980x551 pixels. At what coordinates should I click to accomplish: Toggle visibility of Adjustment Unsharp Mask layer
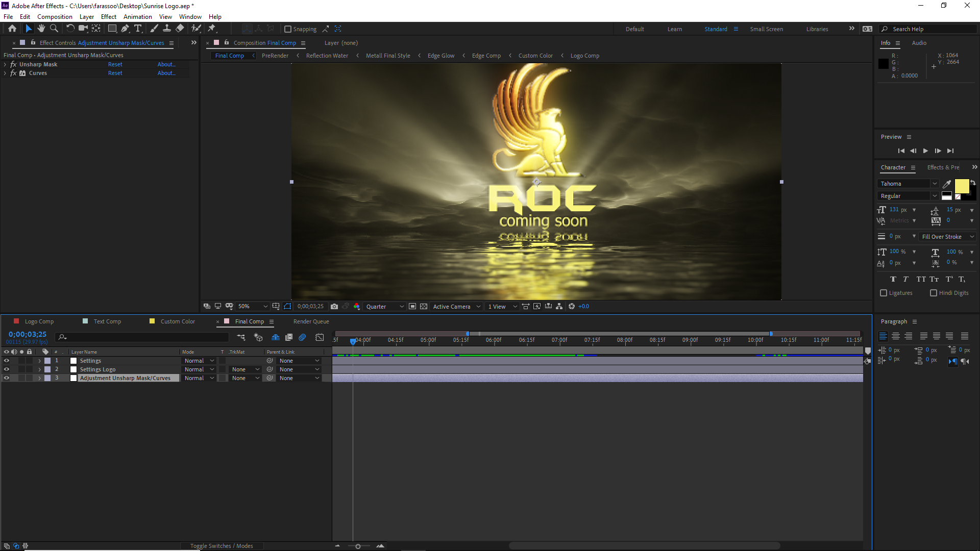(x=6, y=378)
